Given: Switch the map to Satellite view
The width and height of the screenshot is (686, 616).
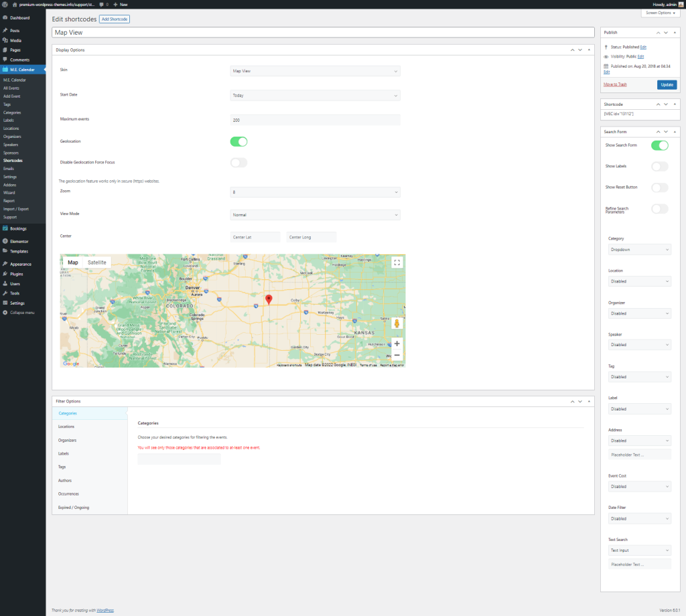Looking at the screenshot, I should pyautogui.click(x=96, y=262).
